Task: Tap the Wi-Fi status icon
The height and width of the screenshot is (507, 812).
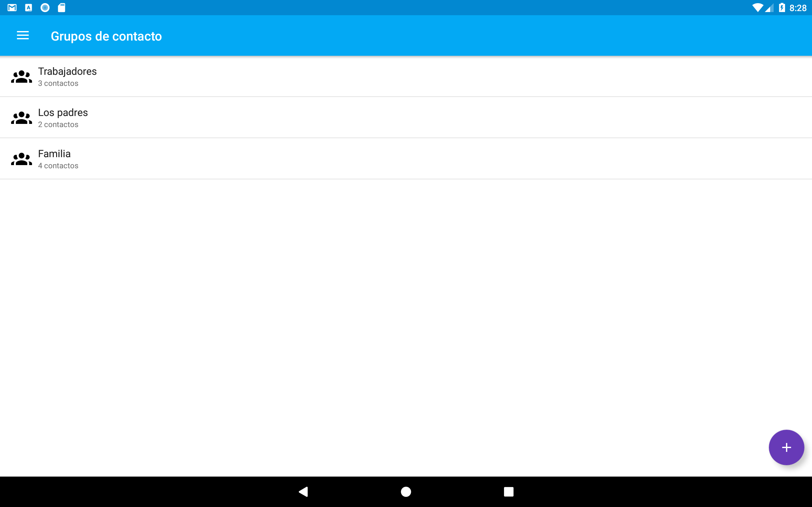Action: click(x=757, y=8)
